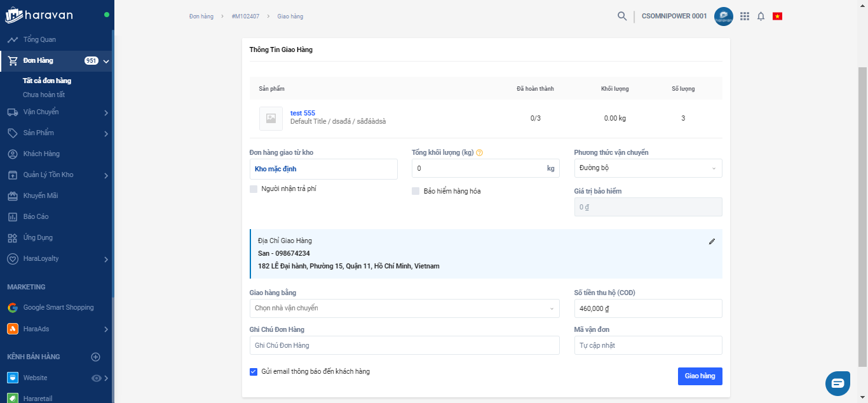
Task: Click the search magnifier icon
Action: tap(622, 17)
